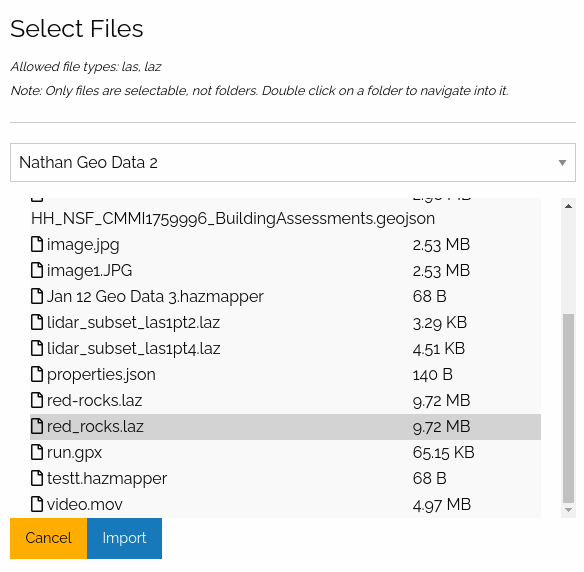Click the scrollbar up arrow

tap(568, 206)
